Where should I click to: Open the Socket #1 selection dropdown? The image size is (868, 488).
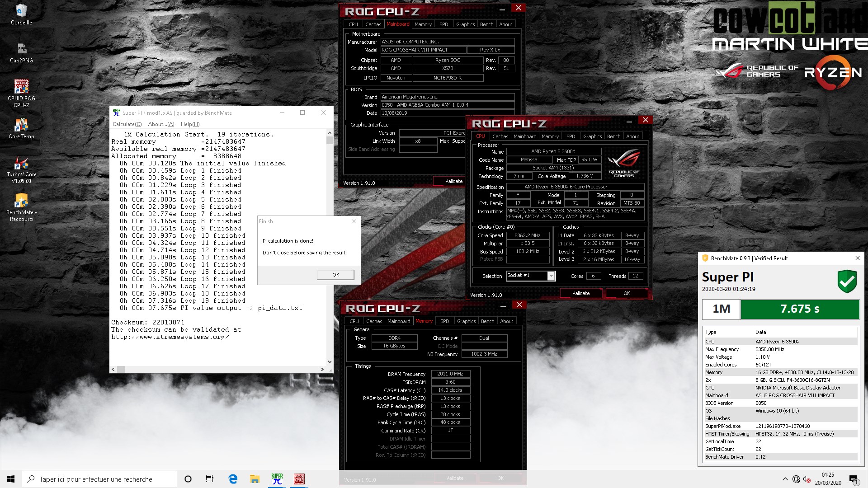pyautogui.click(x=551, y=276)
